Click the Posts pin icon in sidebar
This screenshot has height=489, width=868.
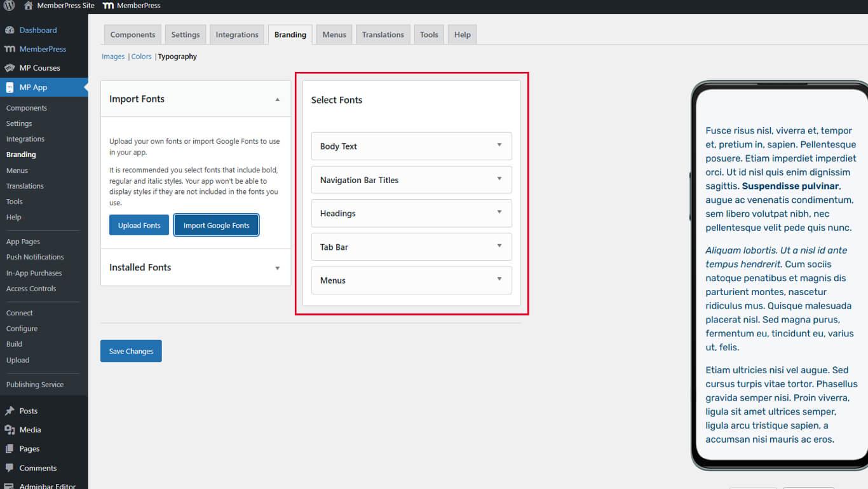pos(10,411)
